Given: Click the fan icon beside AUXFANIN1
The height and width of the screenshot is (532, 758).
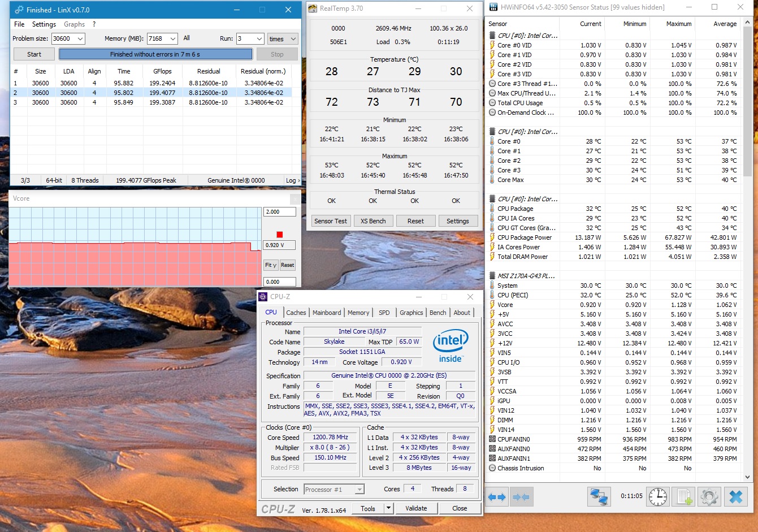Looking at the screenshot, I should click(x=492, y=459).
